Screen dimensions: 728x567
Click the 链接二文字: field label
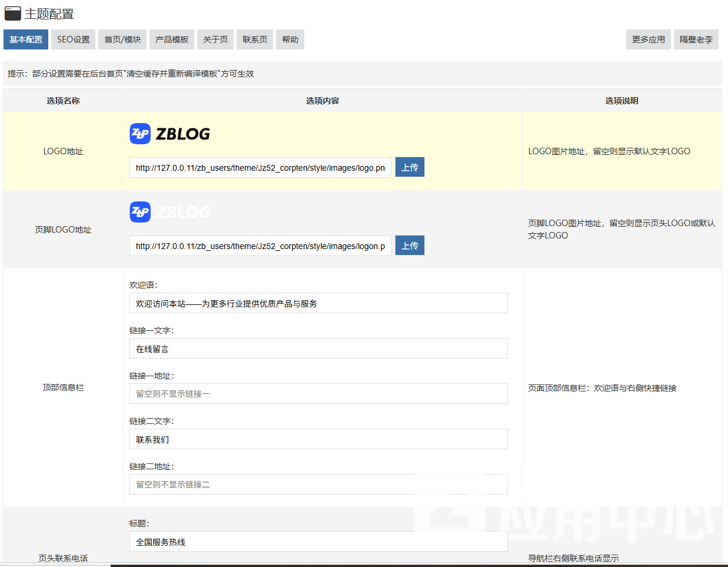click(152, 421)
